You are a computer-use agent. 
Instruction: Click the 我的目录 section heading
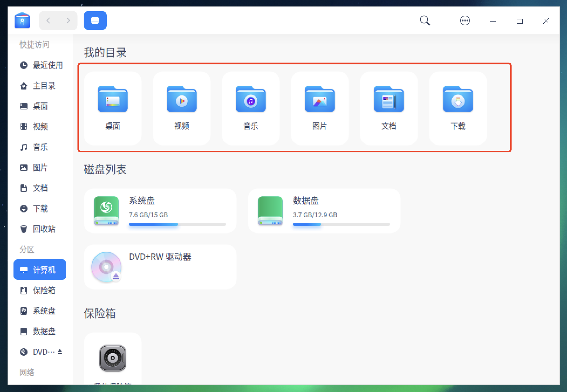pos(105,52)
